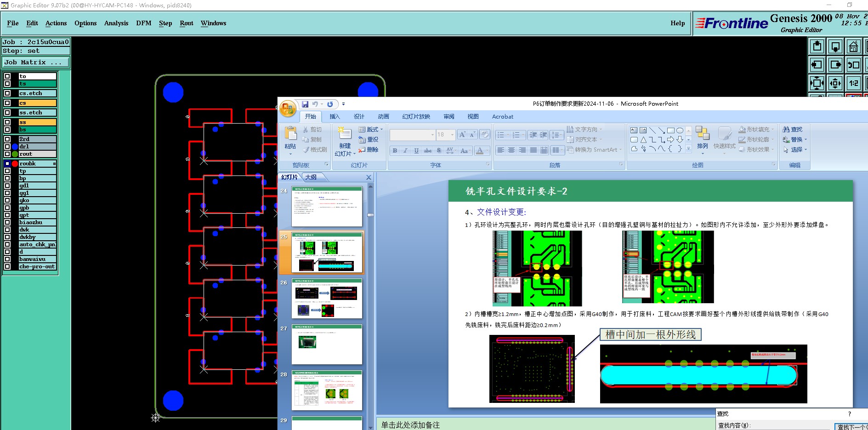Increase font size with large A icon
Image resolution: width=868 pixels, height=430 pixels.
pos(462,134)
